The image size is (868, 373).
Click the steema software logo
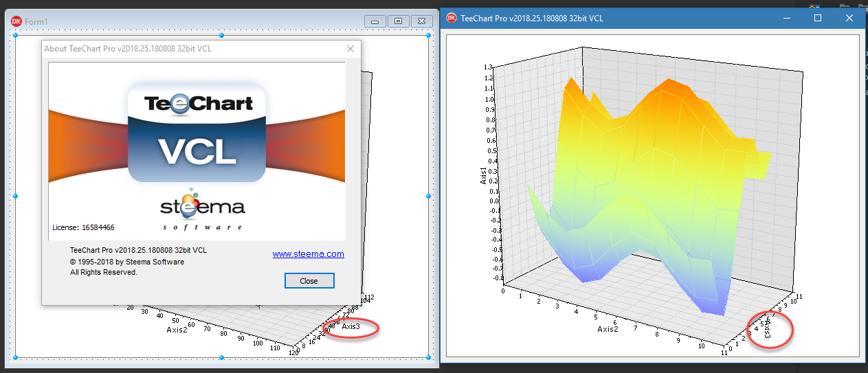202,210
